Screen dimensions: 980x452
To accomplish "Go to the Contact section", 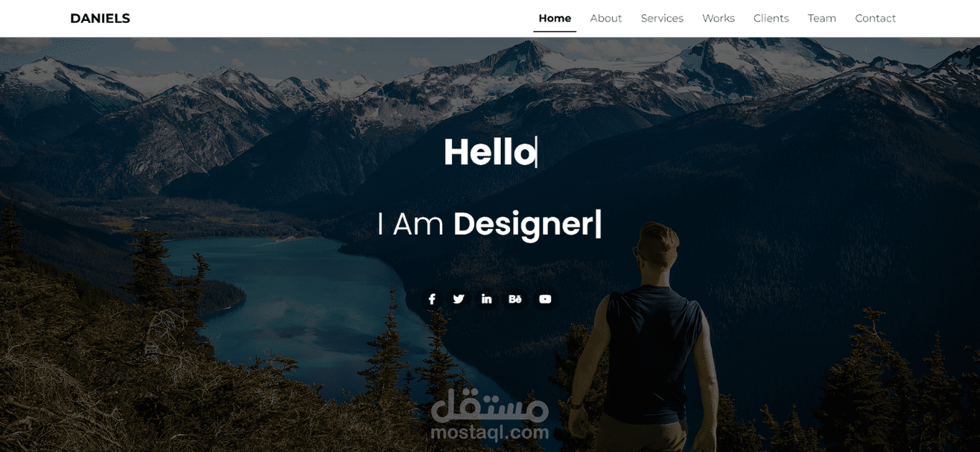I will tap(875, 19).
